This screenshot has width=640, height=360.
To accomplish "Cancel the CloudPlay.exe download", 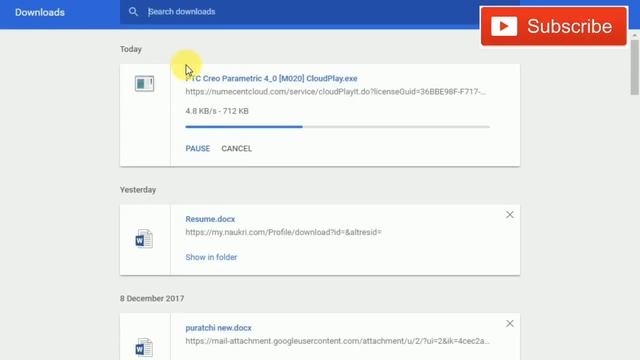I will [x=237, y=149].
